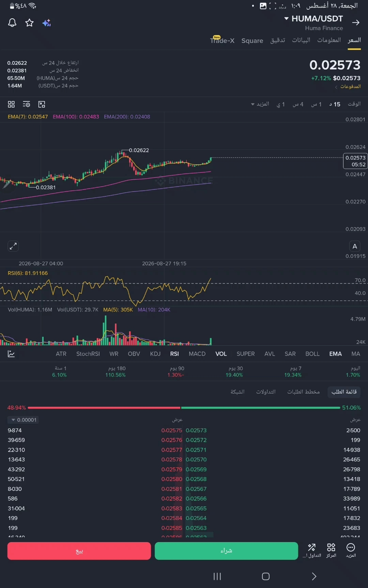Toggle the RSI indicator
This screenshot has width=368, height=588.
click(x=174, y=354)
